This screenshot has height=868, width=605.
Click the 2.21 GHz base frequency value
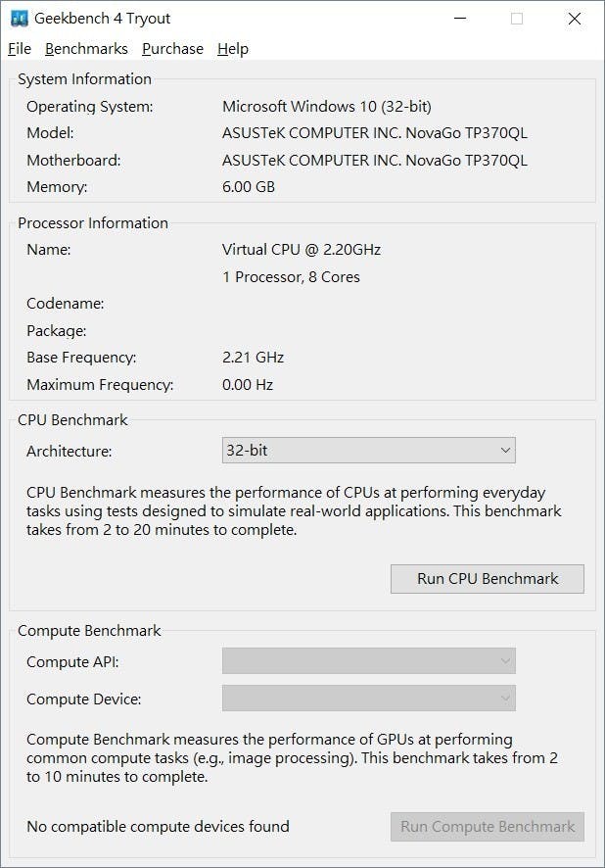tap(253, 358)
